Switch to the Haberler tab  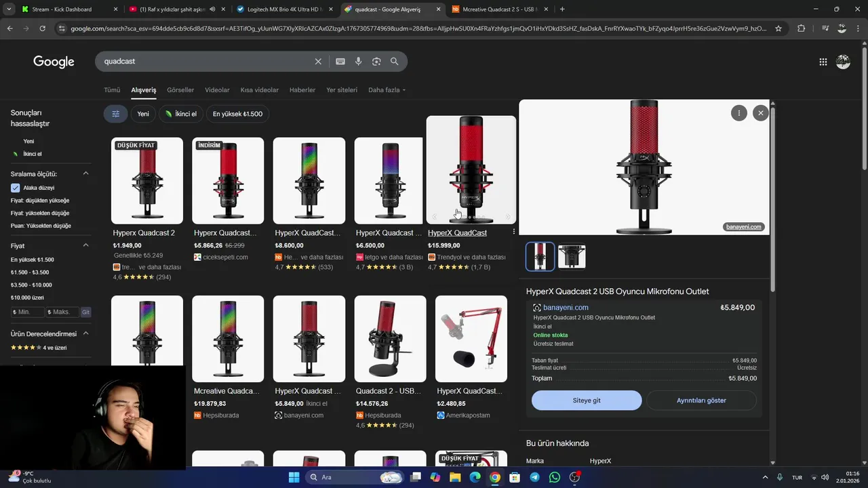302,90
